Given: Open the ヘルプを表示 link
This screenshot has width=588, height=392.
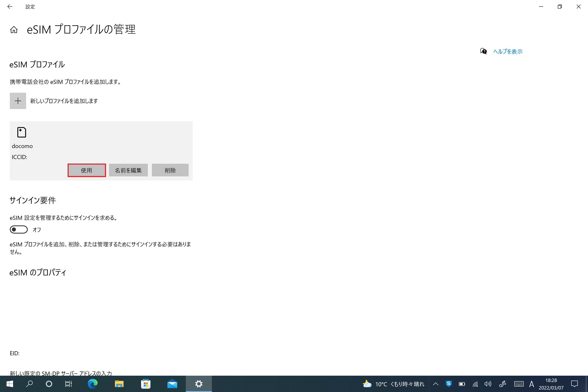Looking at the screenshot, I should (x=508, y=51).
